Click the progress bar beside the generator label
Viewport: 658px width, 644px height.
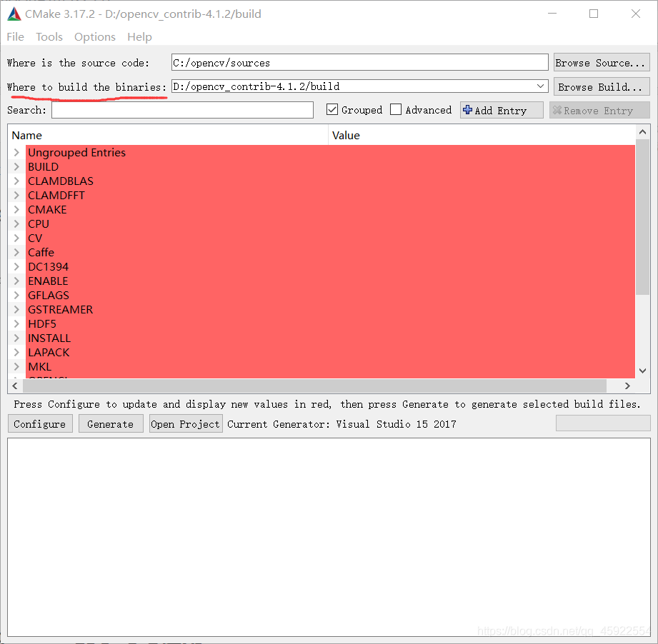603,423
